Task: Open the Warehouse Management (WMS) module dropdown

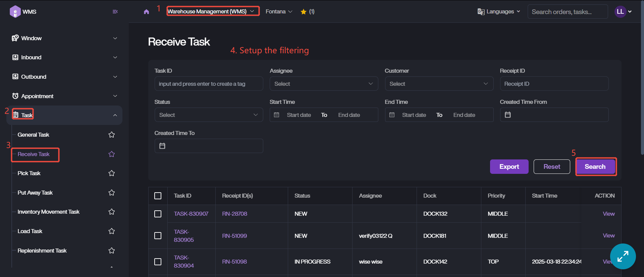Action: 213,11
